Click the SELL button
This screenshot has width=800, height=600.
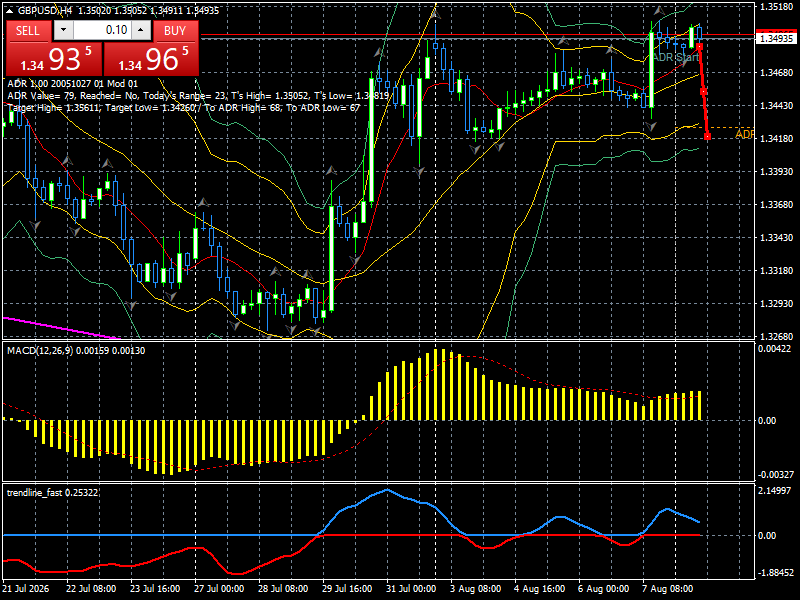coord(28,31)
